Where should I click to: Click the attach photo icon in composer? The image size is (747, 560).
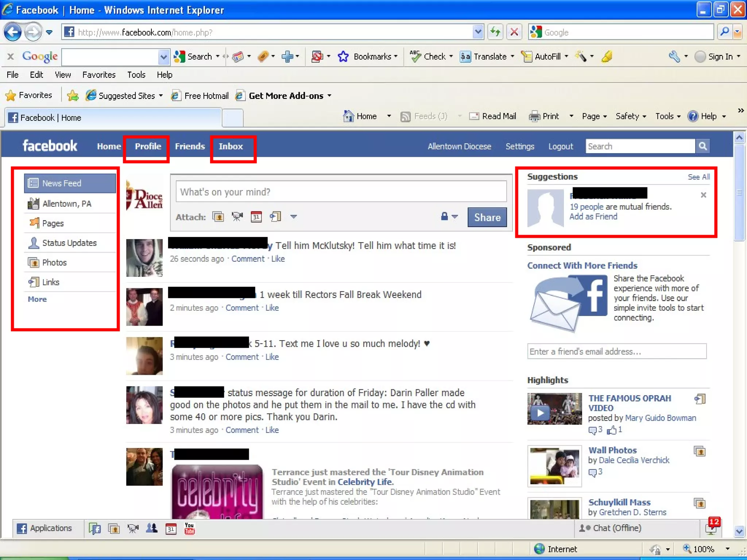pyautogui.click(x=218, y=217)
